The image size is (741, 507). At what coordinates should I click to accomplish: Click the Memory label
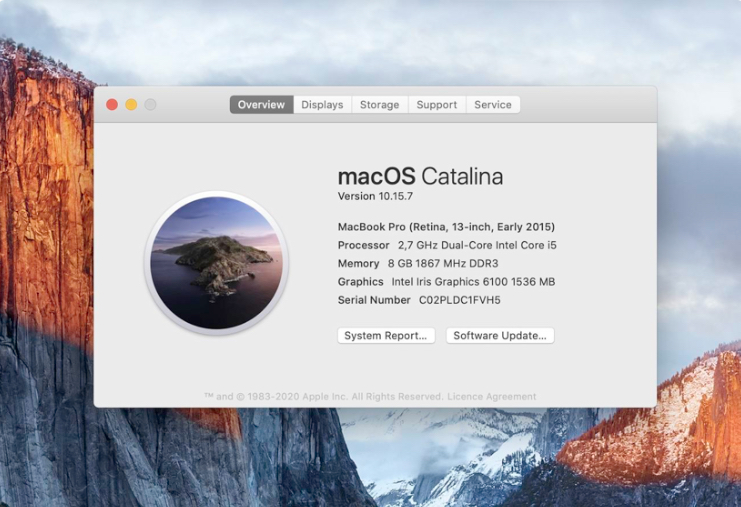pos(359,263)
